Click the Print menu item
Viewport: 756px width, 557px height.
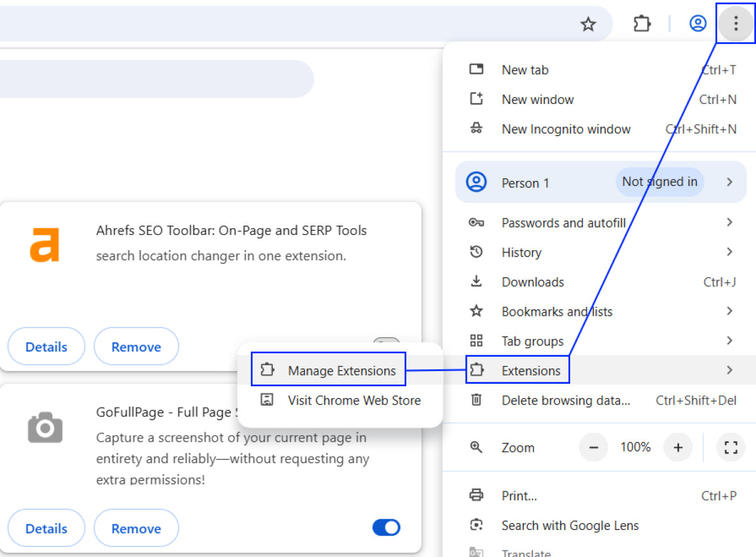tap(600, 496)
